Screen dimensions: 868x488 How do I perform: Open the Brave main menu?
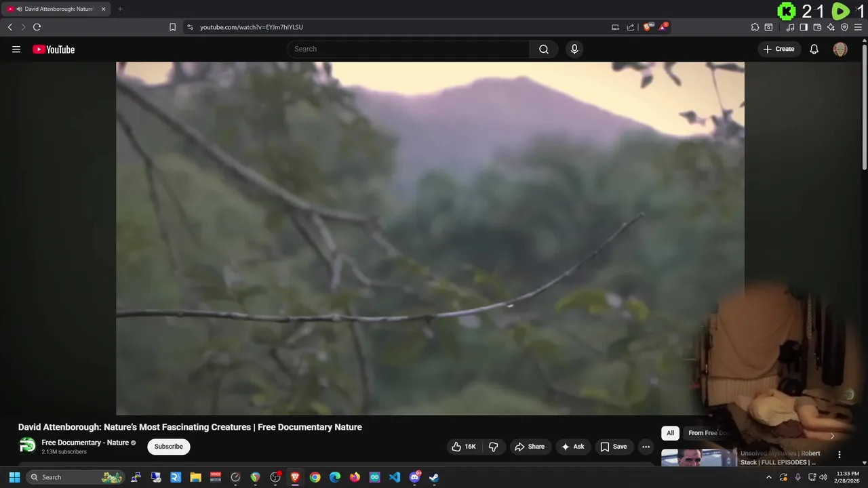pos(858,27)
